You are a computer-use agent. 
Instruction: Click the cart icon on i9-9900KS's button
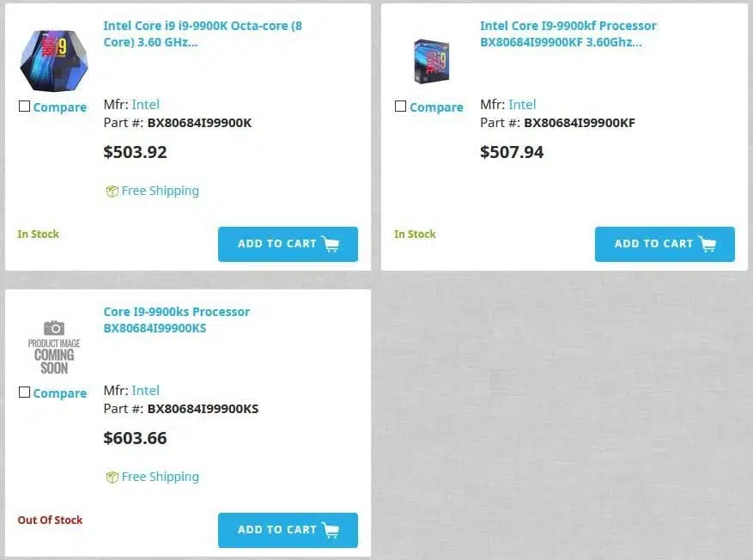[x=331, y=530]
